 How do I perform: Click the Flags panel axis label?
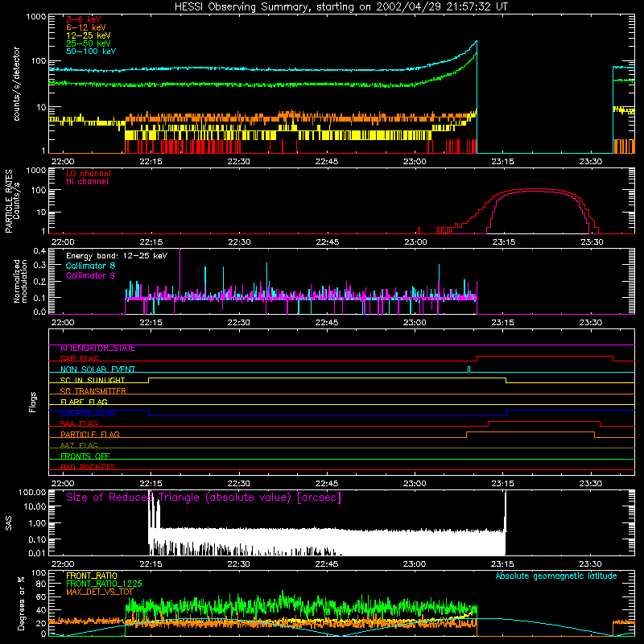(33, 402)
